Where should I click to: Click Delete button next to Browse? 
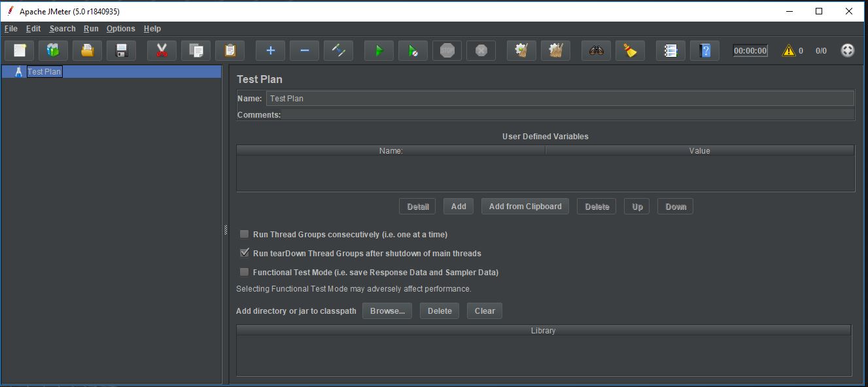(x=440, y=311)
